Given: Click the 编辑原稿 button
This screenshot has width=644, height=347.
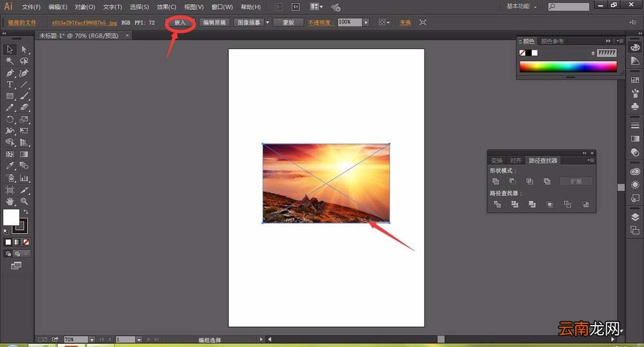Looking at the screenshot, I should pyautogui.click(x=214, y=23).
